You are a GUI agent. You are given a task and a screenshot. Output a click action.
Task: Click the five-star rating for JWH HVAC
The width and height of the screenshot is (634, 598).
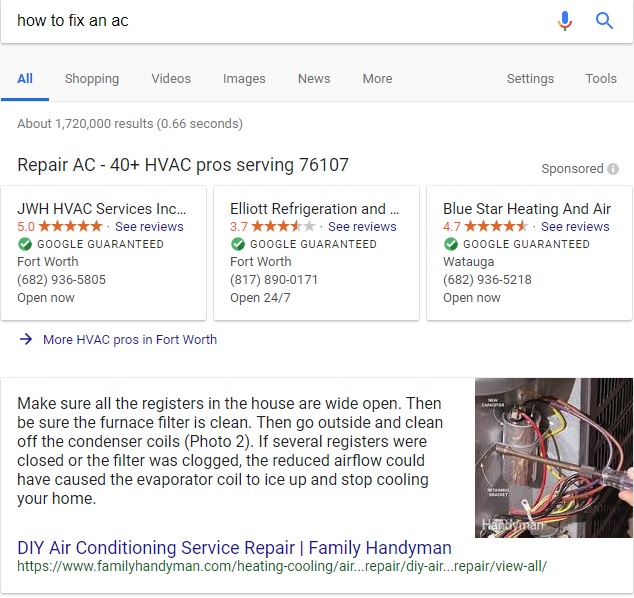coord(70,226)
